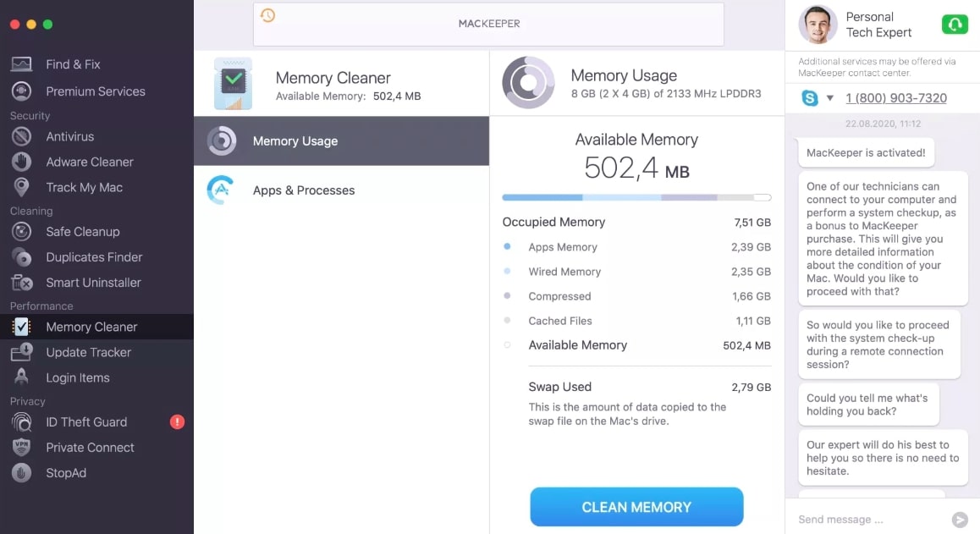Switch to Apps & Processes tab
The image size is (980, 534).
tap(341, 190)
